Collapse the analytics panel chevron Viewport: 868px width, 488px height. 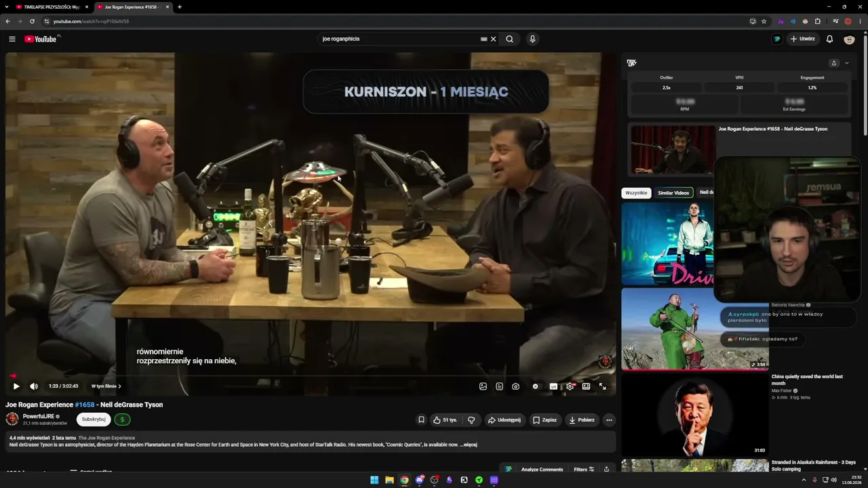point(846,63)
